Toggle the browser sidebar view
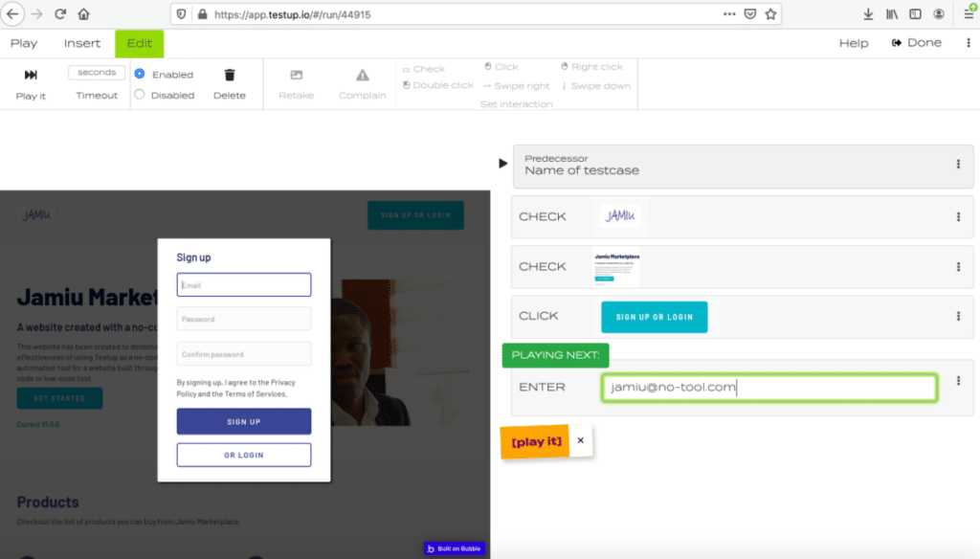 tap(915, 13)
